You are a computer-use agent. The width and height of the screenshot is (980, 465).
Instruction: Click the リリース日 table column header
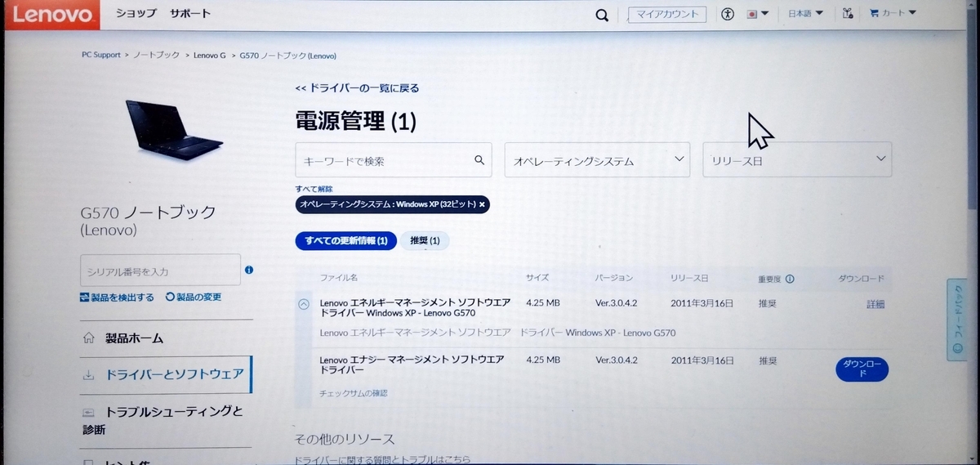(689, 279)
